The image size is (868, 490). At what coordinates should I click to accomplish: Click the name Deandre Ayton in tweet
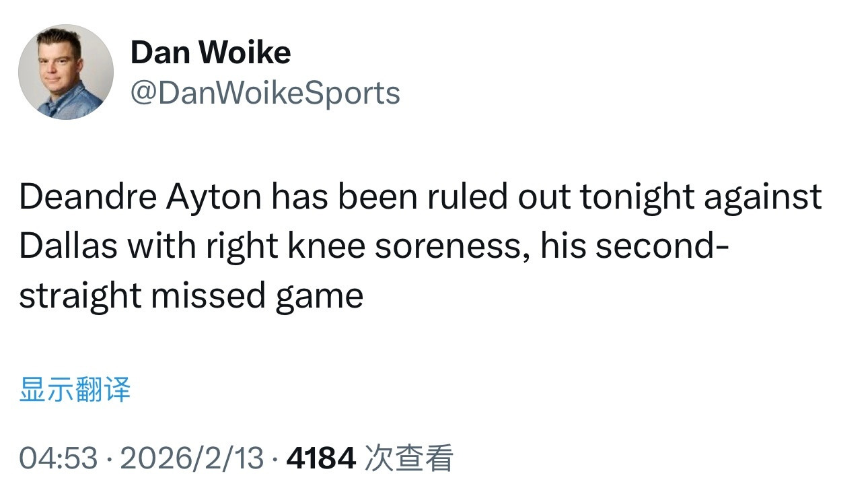point(140,197)
